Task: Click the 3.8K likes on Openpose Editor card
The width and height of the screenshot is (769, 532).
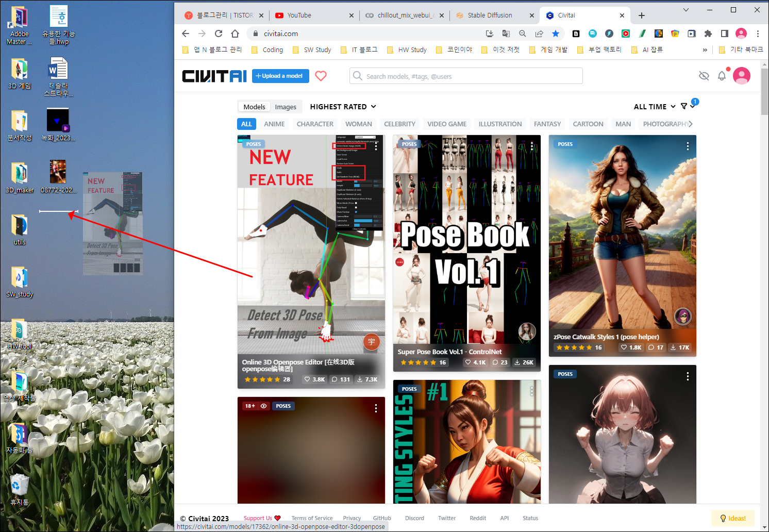Action: (x=314, y=379)
